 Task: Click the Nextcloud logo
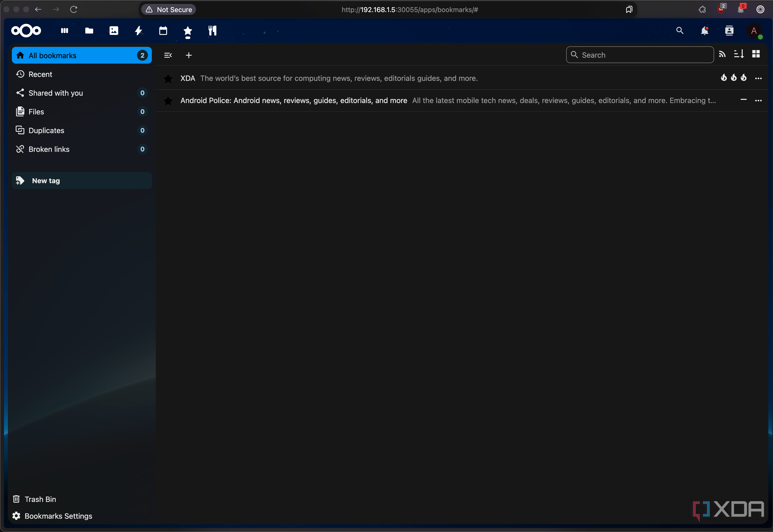pos(26,31)
